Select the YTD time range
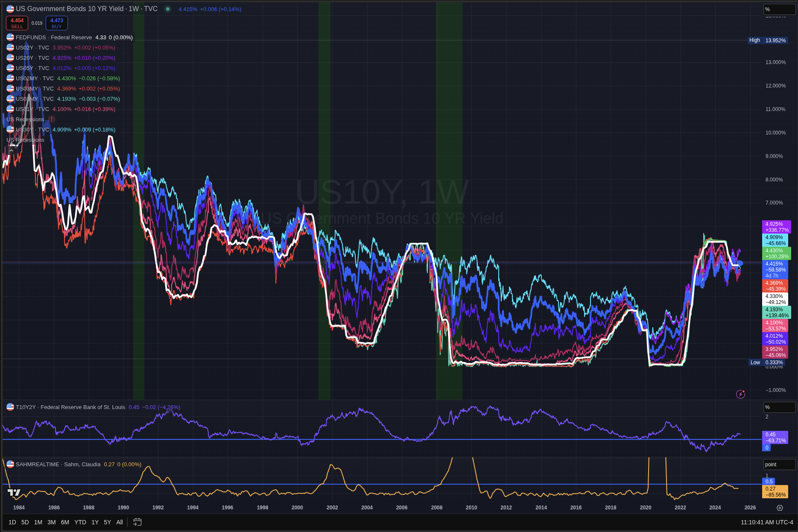Screen dimensions: 798x532 pos(80,522)
